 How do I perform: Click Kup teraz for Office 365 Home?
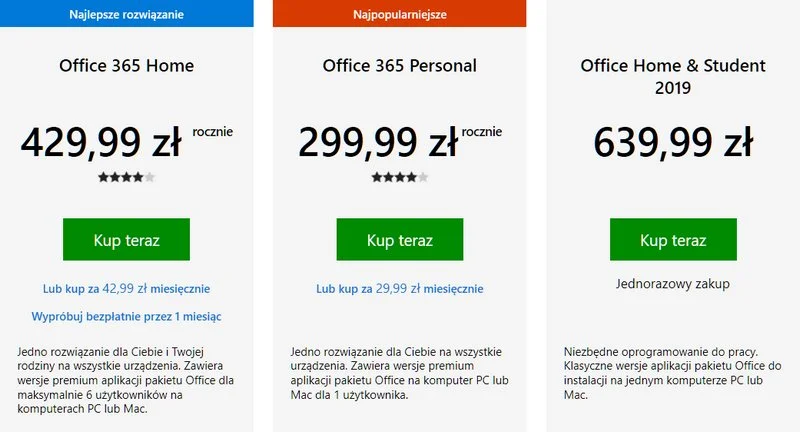[126, 240]
